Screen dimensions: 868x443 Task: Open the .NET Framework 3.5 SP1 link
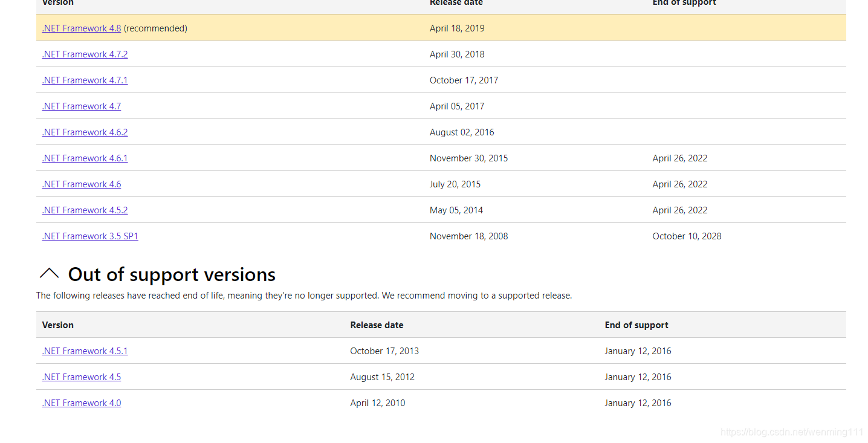pyautogui.click(x=90, y=236)
